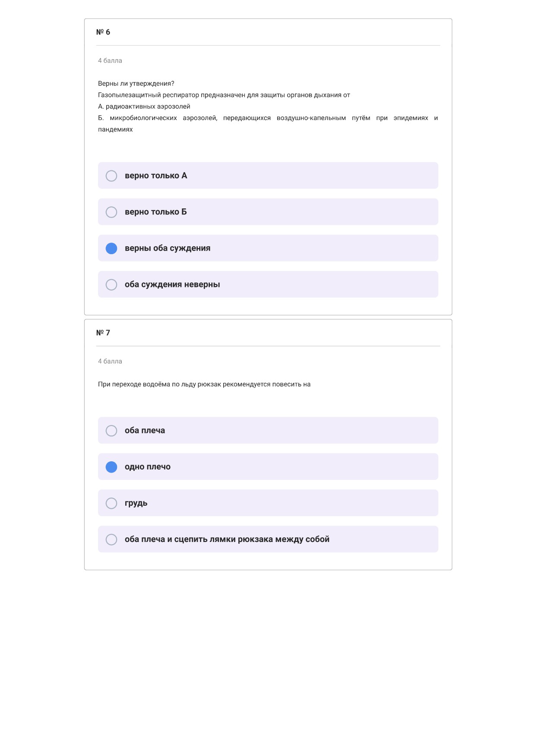The height and width of the screenshot is (756, 535).
Task: Click '4 балла' label under № 7
Action: [110, 361]
